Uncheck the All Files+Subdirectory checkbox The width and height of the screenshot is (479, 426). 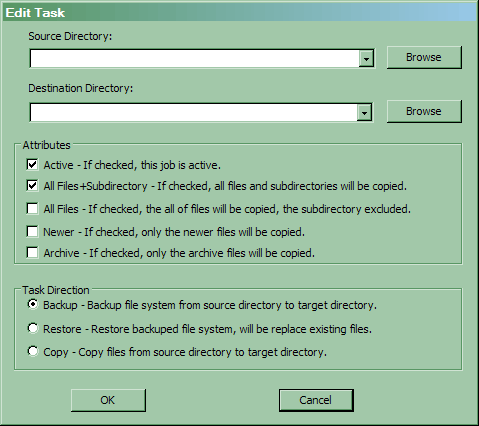click(x=32, y=185)
